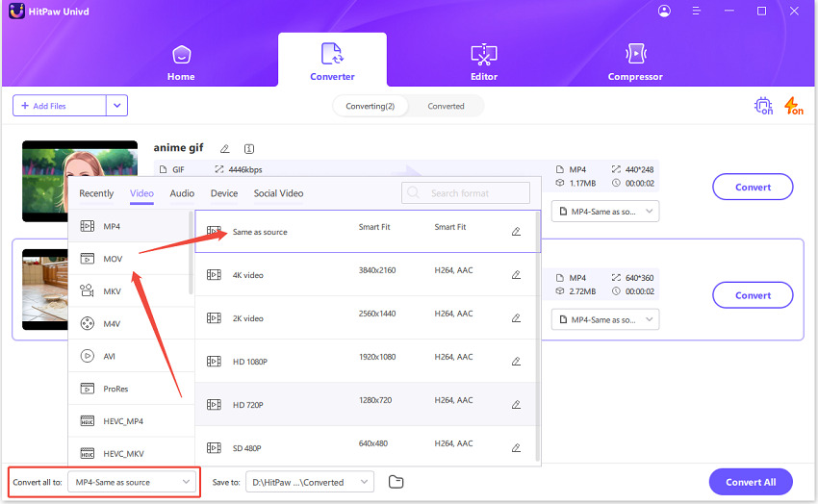Switch to Social Video format tab
This screenshot has width=818, height=504.
tap(278, 193)
